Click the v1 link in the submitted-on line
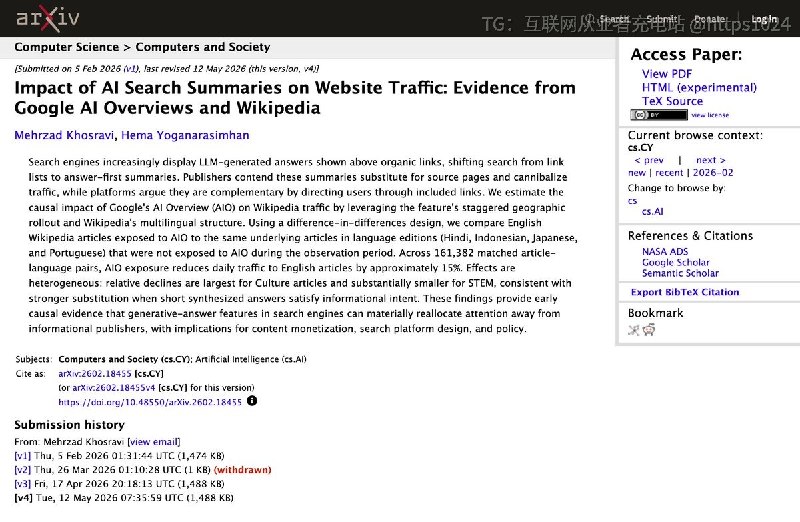 [131, 69]
